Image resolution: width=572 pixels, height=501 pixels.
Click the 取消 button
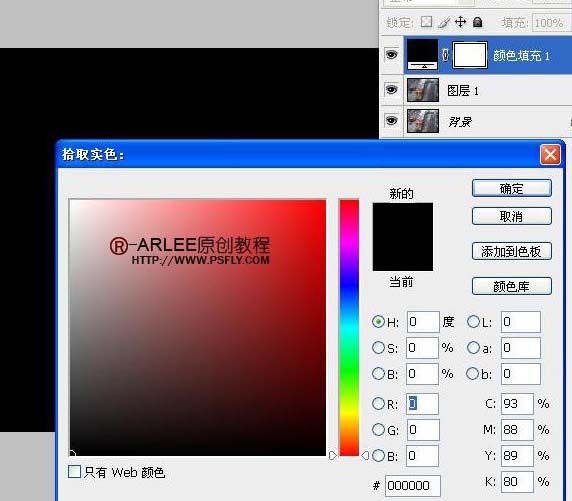[511, 216]
